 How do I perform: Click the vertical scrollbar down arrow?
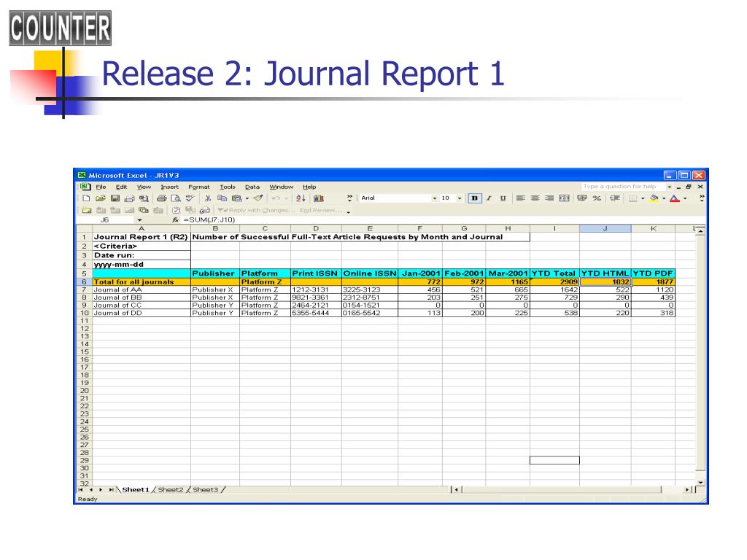[x=700, y=483]
